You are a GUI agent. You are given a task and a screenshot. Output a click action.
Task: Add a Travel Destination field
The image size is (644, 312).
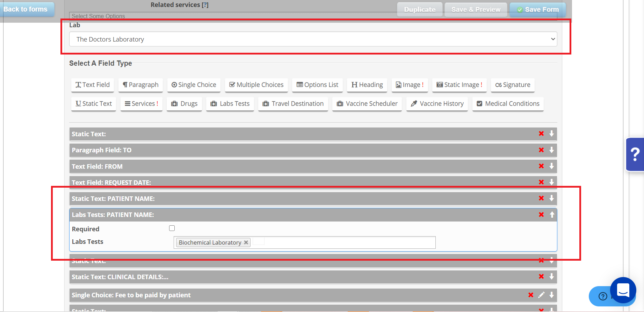pos(293,104)
